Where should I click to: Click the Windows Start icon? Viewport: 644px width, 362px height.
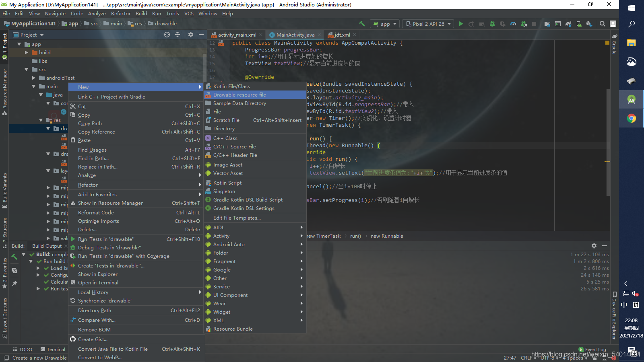[x=632, y=8]
